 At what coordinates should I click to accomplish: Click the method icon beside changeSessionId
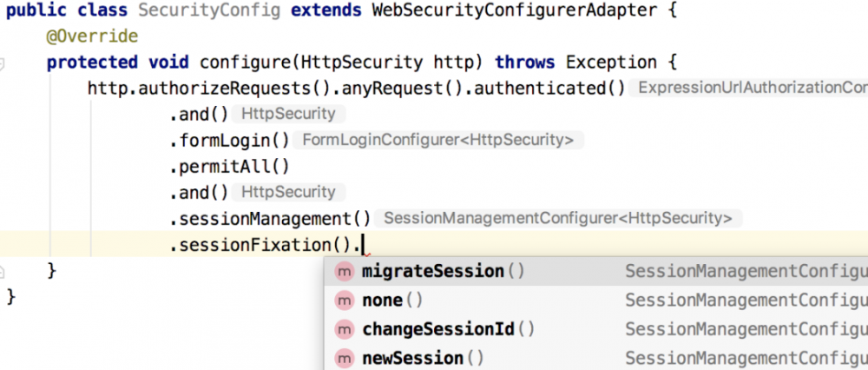coord(345,329)
